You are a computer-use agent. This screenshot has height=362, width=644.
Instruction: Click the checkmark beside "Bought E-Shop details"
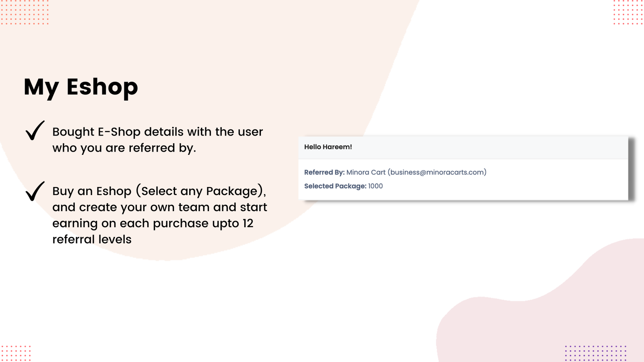point(35,131)
